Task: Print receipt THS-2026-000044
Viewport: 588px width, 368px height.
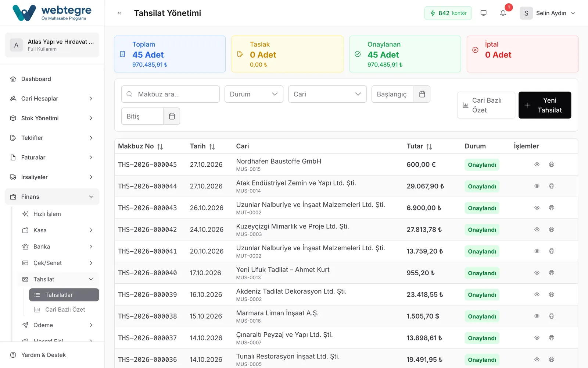Action: (552, 186)
